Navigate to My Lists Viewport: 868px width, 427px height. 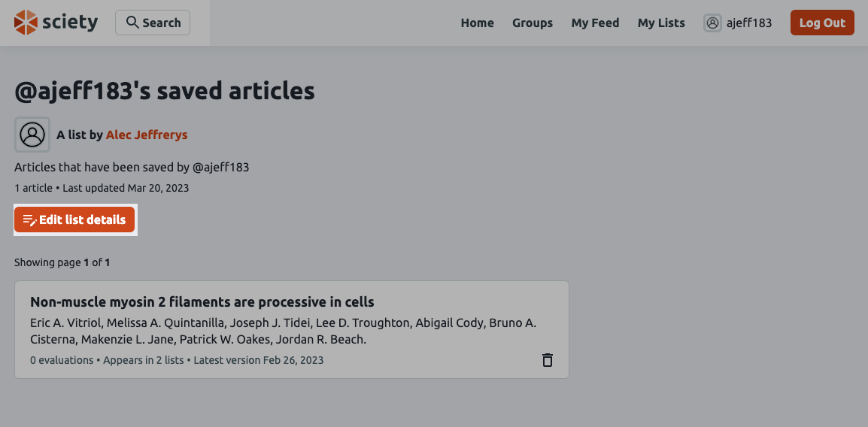coord(661,23)
